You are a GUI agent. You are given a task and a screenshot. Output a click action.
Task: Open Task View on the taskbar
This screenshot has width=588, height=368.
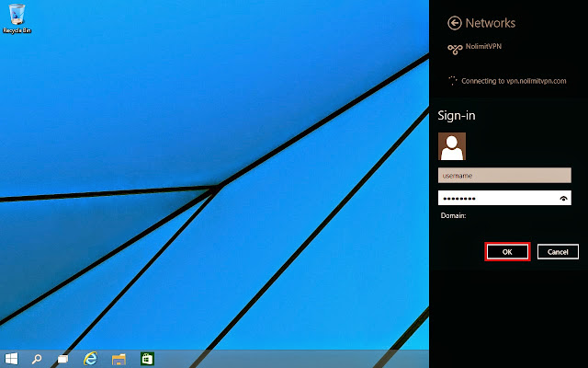point(63,360)
